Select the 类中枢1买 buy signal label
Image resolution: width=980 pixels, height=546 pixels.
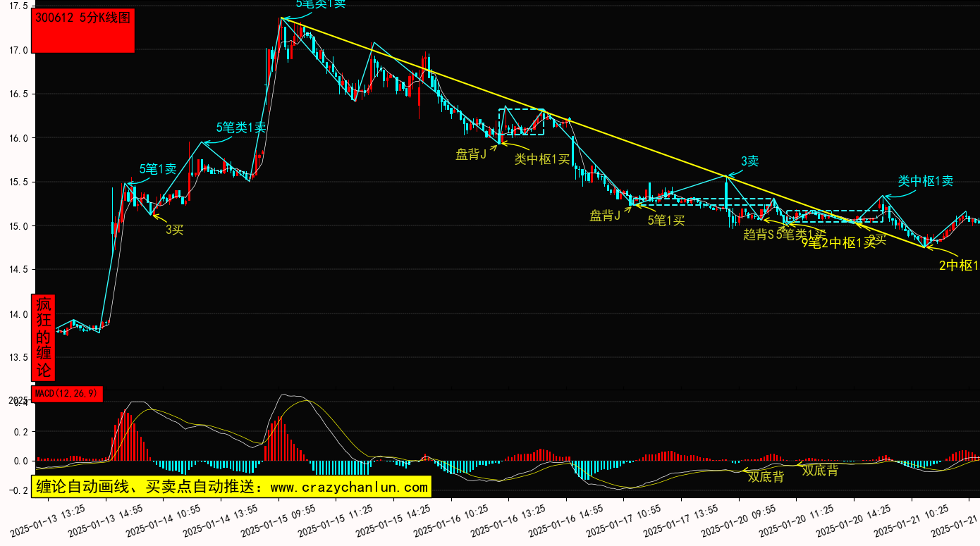[541, 159]
